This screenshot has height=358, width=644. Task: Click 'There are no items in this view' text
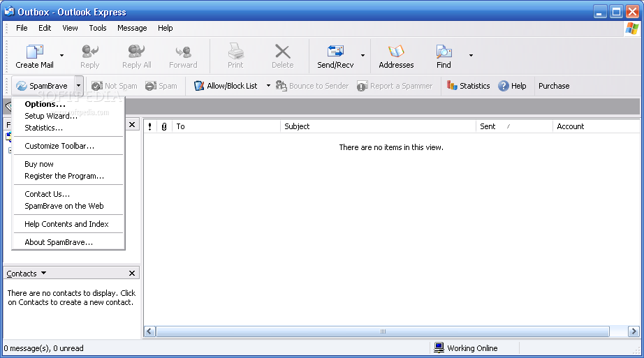pyautogui.click(x=391, y=147)
